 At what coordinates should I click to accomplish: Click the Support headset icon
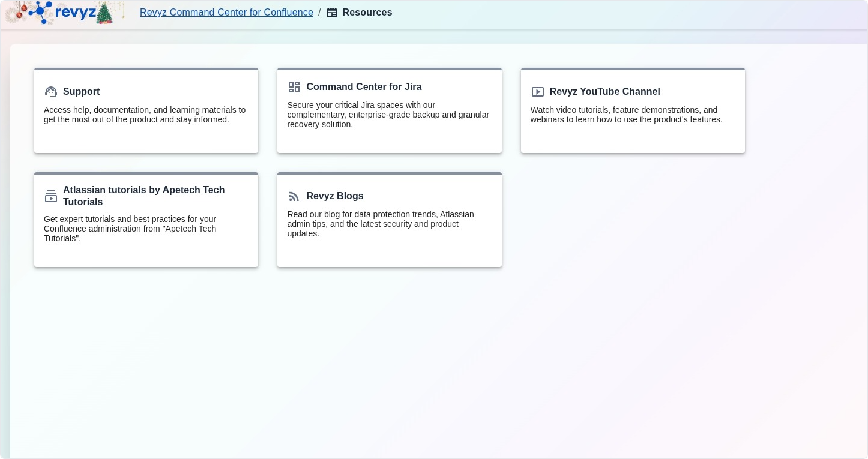click(51, 92)
